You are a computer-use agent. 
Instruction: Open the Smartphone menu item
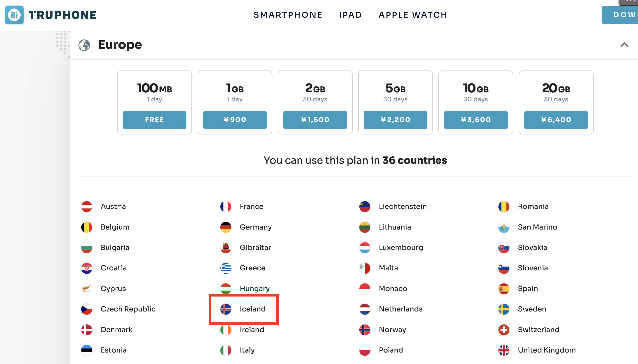point(288,15)
